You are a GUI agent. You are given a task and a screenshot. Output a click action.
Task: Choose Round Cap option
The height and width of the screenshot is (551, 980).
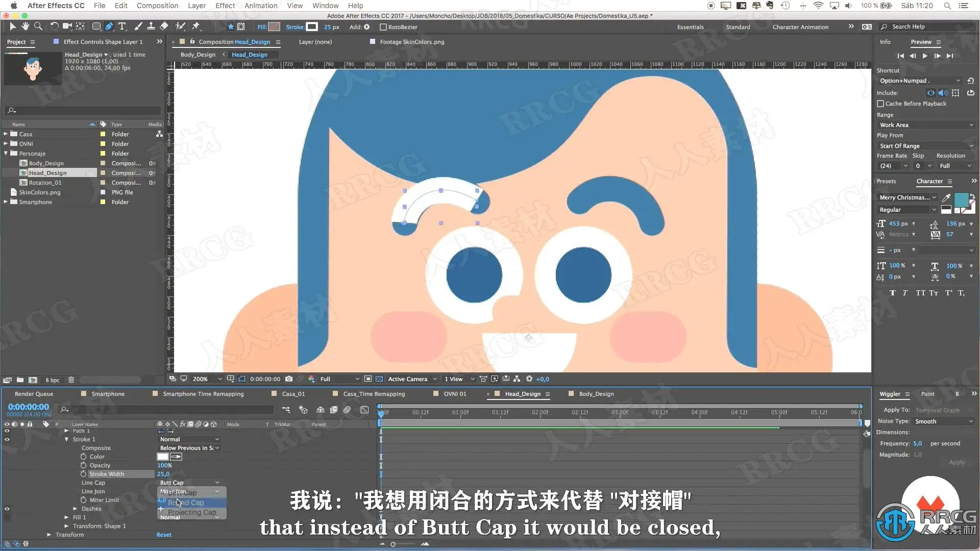pyautogui.click(x=186, y=503)
